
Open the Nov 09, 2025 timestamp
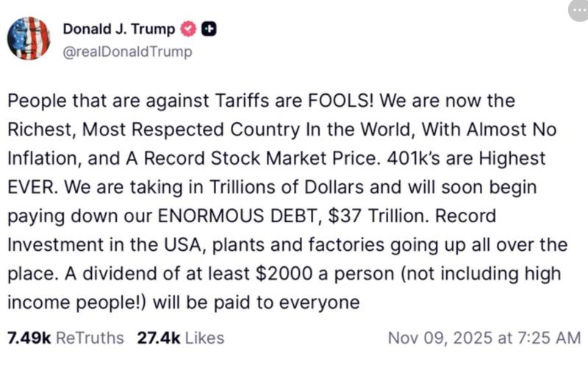[439, 338]
